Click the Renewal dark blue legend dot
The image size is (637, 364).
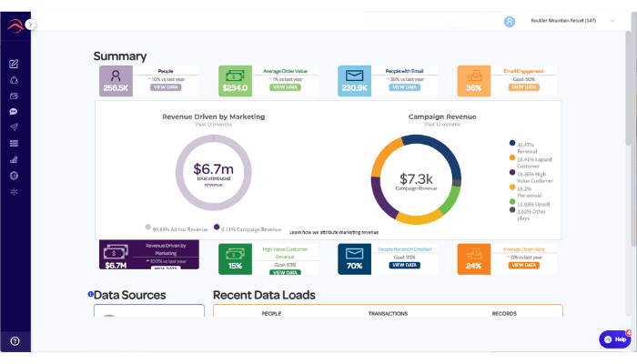(510, 143)
